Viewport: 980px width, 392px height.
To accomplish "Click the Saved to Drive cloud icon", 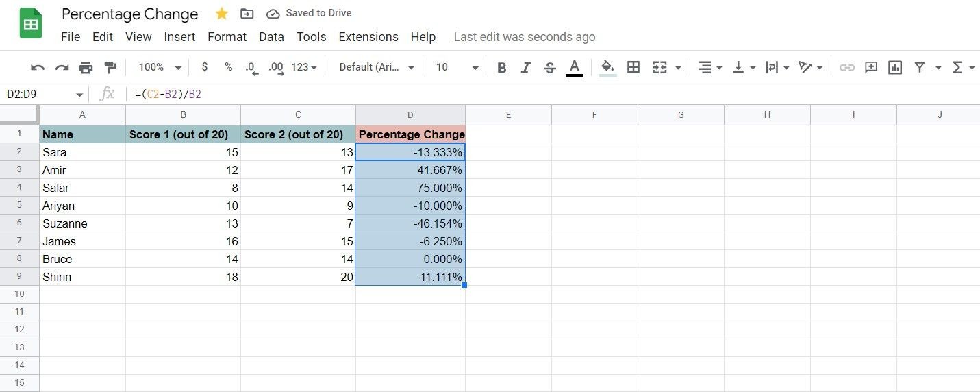I will 273,14.
